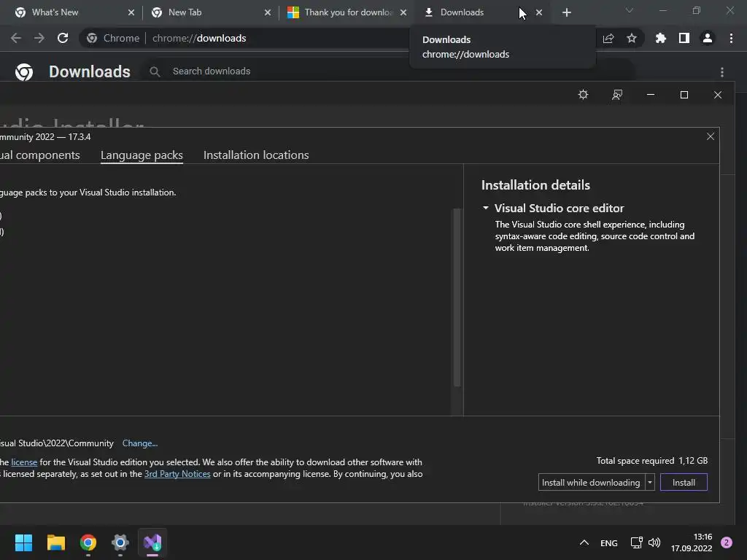Close the Thank you for downloading tab
Screen dimensions: 747x560
pyautogui.click(x=403, y=12)
